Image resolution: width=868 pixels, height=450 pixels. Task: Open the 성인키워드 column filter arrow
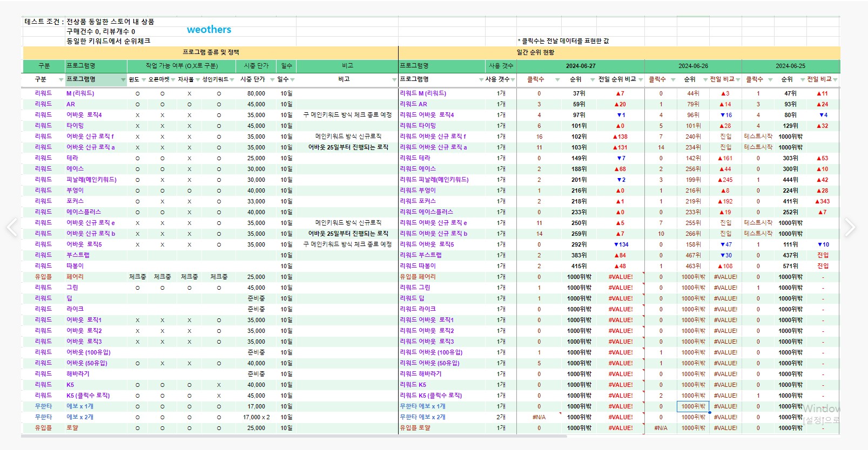(x=232, y=80)
